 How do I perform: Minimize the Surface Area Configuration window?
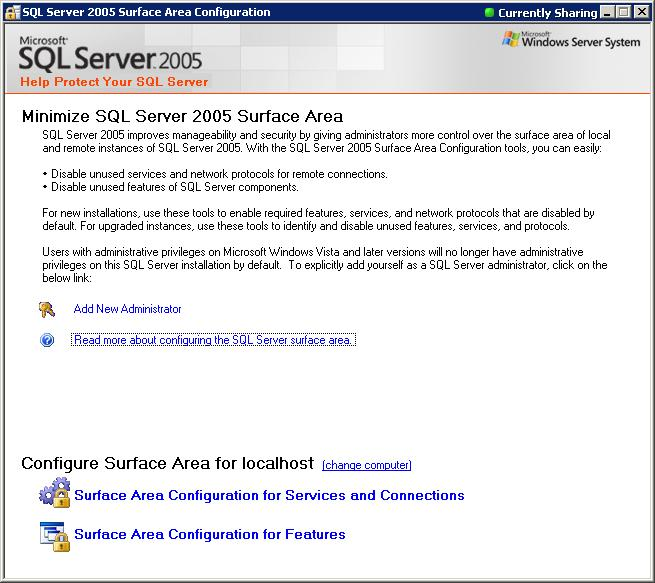coord(607,13)
